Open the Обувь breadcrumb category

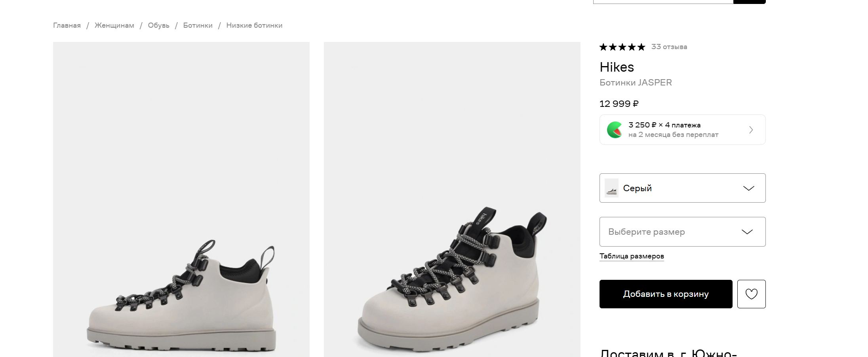point(158,25)
